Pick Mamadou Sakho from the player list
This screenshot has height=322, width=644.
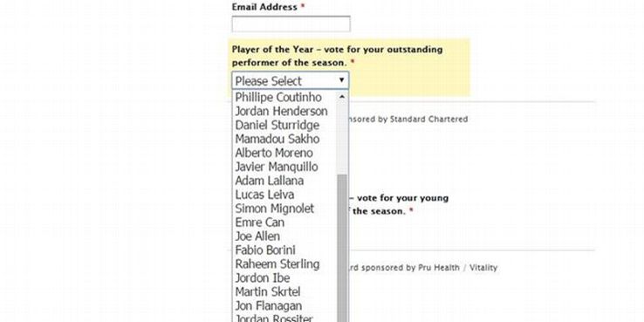285,140
